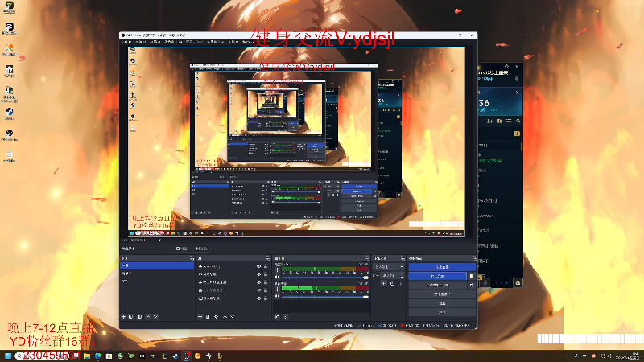Open the Edit menu in OBS

coord(141,42)
